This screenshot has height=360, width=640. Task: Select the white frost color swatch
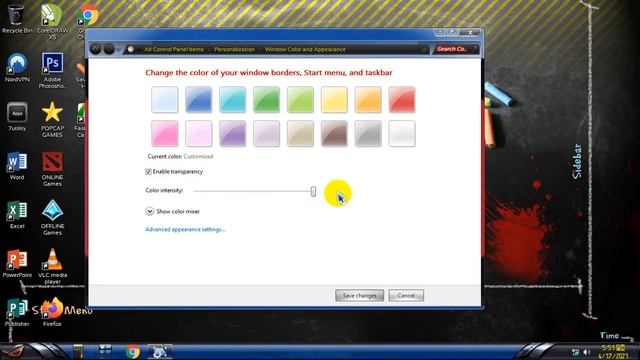pos(402,133)
